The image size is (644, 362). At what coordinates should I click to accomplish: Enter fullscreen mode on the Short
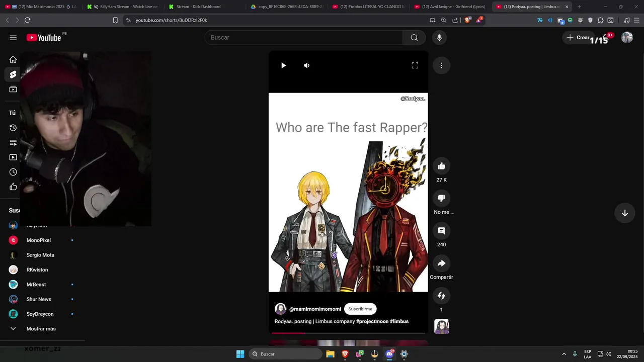415,65
